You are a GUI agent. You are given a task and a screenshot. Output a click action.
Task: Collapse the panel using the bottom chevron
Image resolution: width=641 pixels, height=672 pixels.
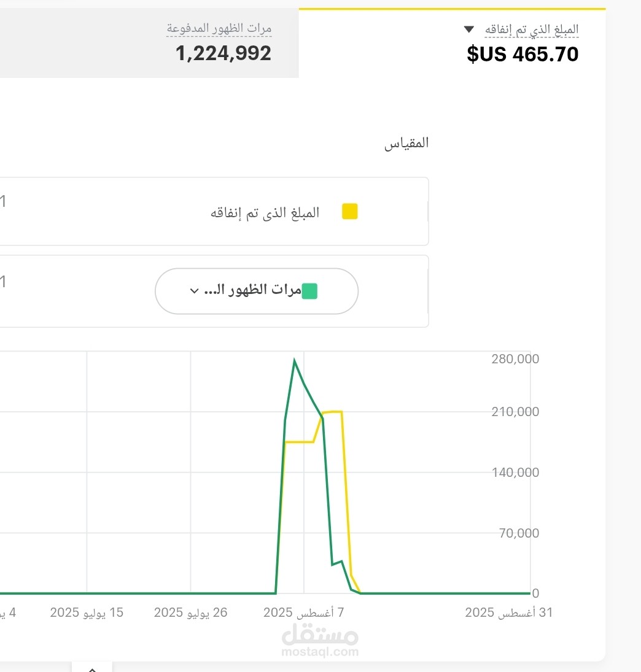[91, 668]
